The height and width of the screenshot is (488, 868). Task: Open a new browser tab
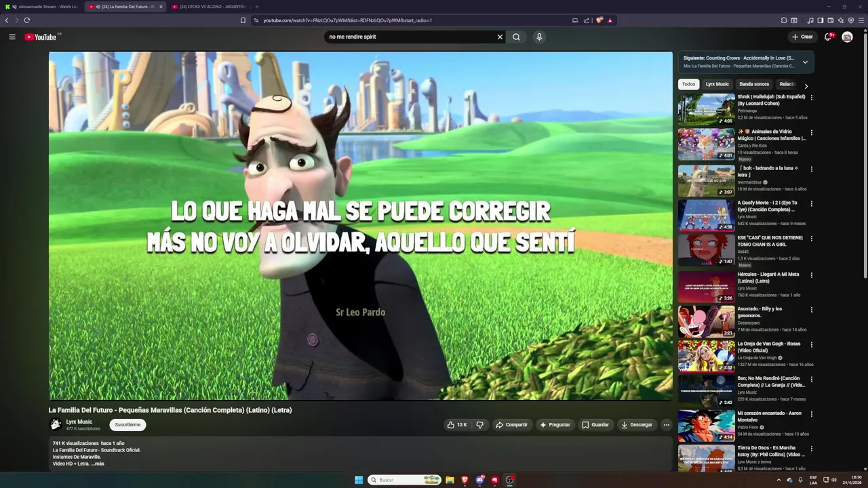coord(256,7)
